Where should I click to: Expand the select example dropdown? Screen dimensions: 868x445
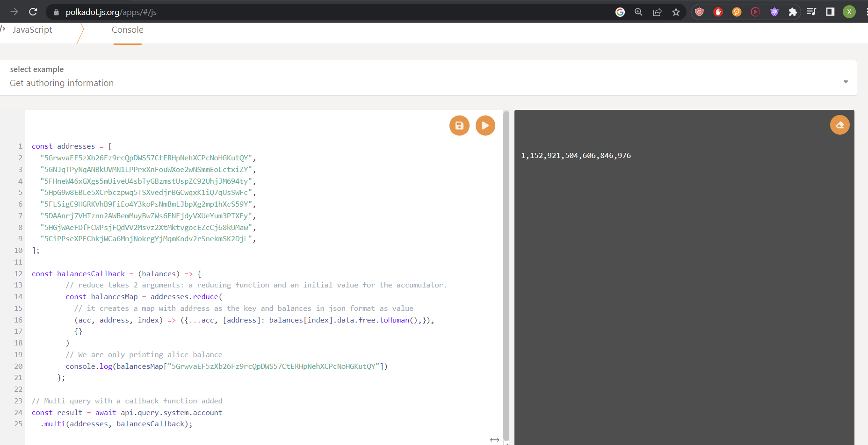pos(846,82)
